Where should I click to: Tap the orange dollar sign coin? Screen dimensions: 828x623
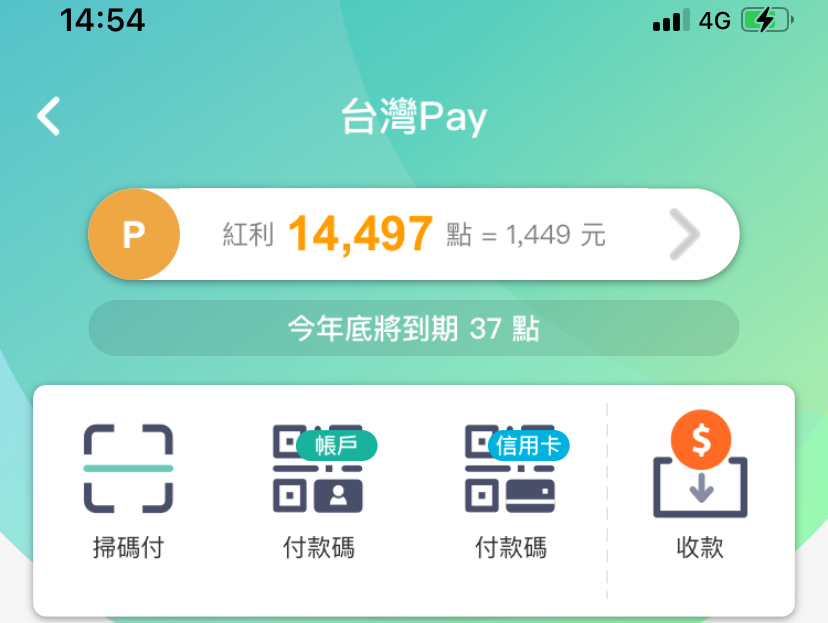[701, 440]
